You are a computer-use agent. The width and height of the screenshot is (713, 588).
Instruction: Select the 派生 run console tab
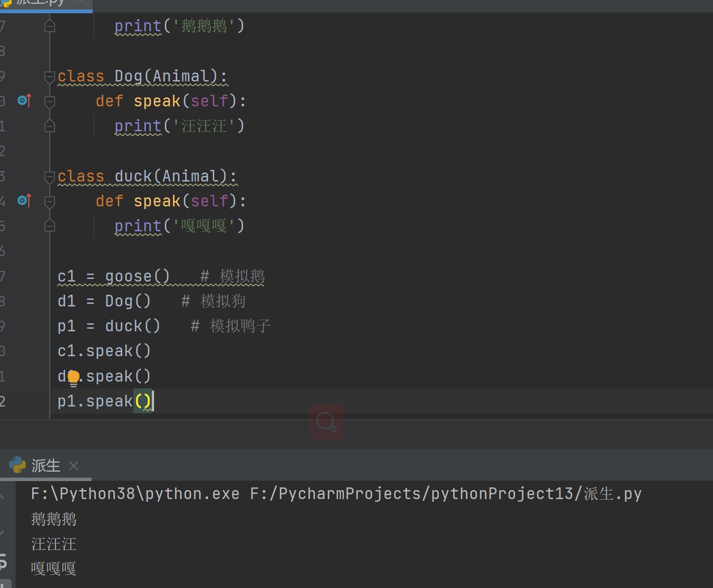click(x=46, y=466)
